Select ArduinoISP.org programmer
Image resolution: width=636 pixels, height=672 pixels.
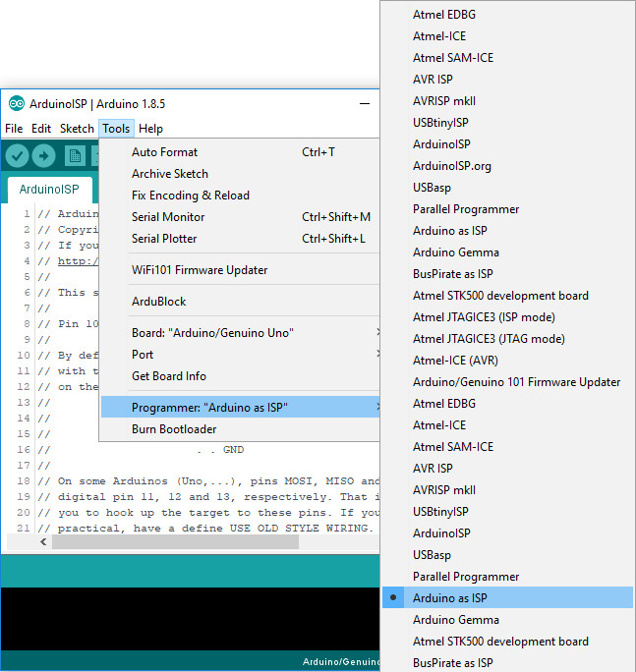point(507,166)
